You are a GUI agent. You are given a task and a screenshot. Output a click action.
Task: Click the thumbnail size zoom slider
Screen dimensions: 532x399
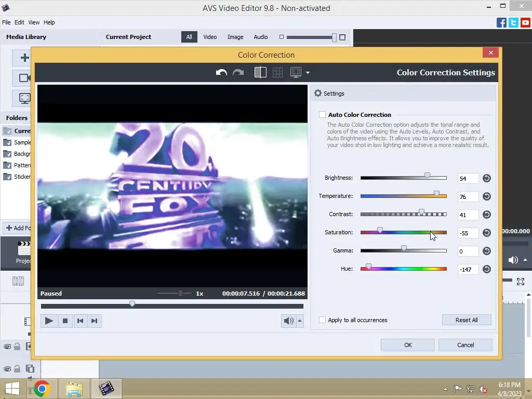tap(334, 37)
